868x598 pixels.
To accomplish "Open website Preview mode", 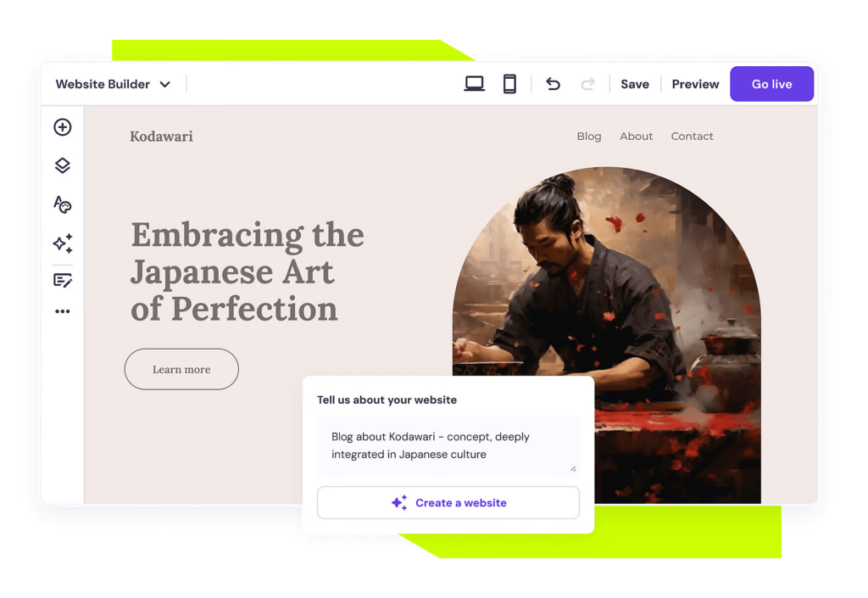I will tap(694, 84).
